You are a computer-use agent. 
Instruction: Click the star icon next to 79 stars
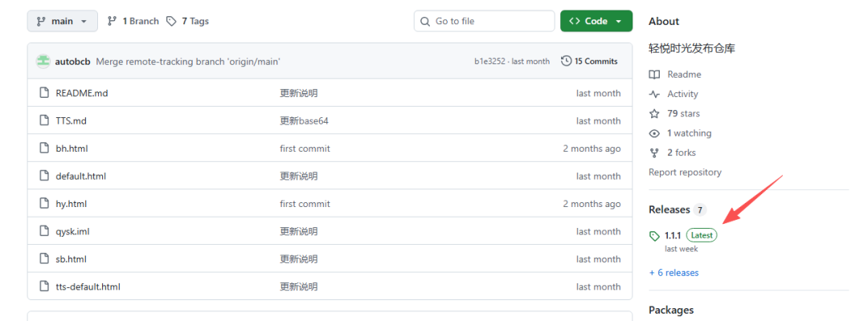[x=654, y=114]
